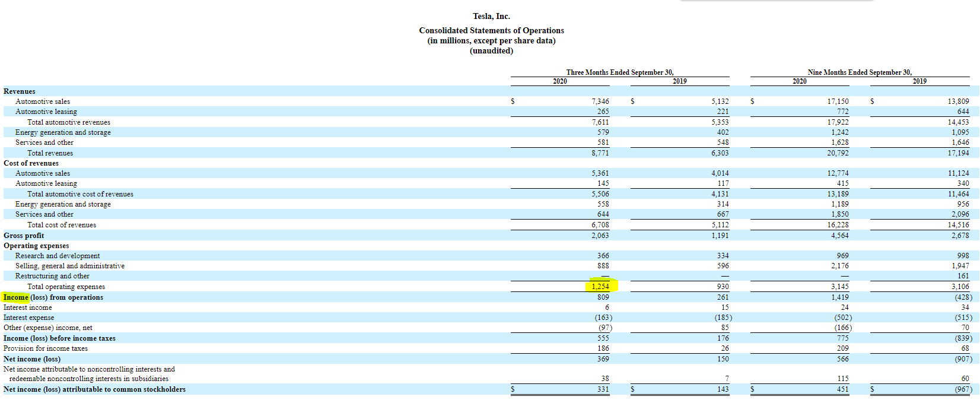Click the 20,792 total revenues value
Image resolution: width=980 pixels, height=403 pixels.
pyautogui.click(x=838, y=153)
